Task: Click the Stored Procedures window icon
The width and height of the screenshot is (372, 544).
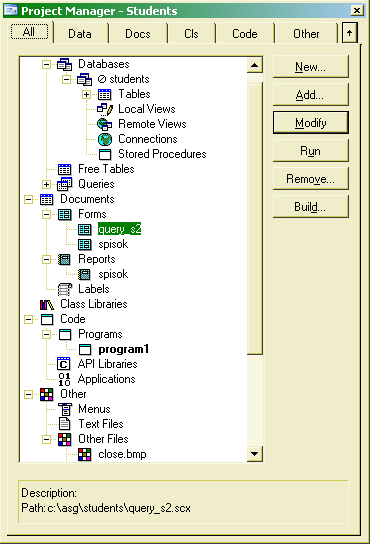Action: click(105, 154)
